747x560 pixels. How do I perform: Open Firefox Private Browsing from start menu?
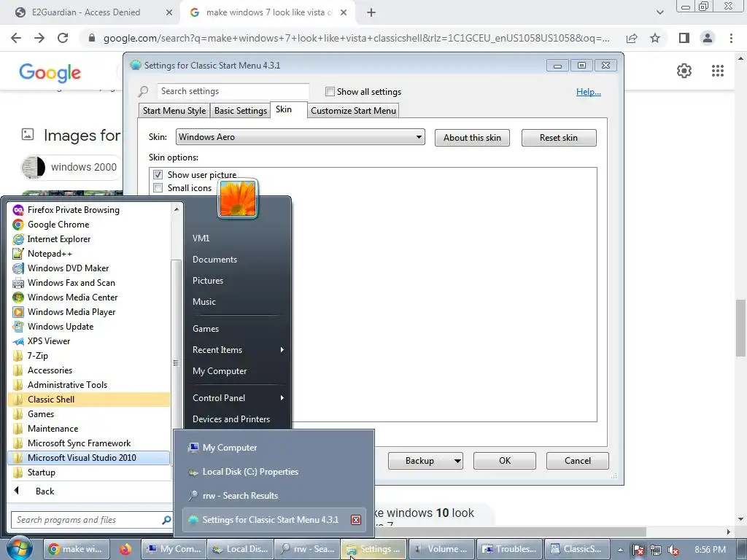coord(88,209)
